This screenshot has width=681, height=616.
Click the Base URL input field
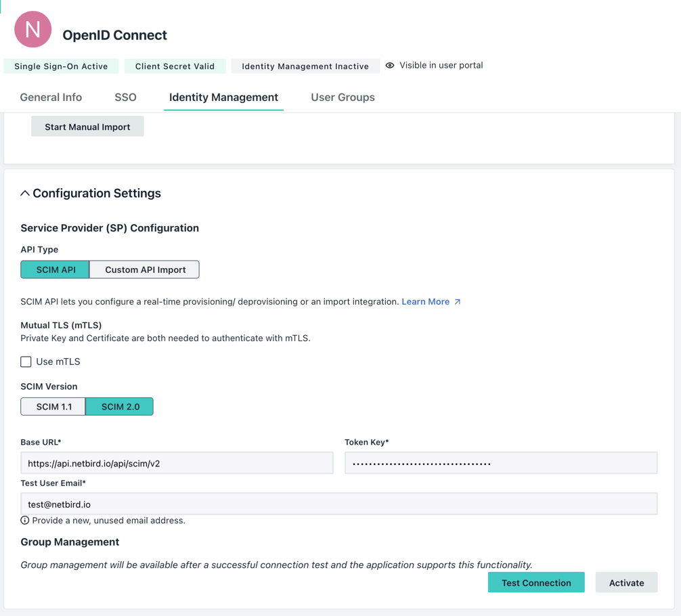177,462
